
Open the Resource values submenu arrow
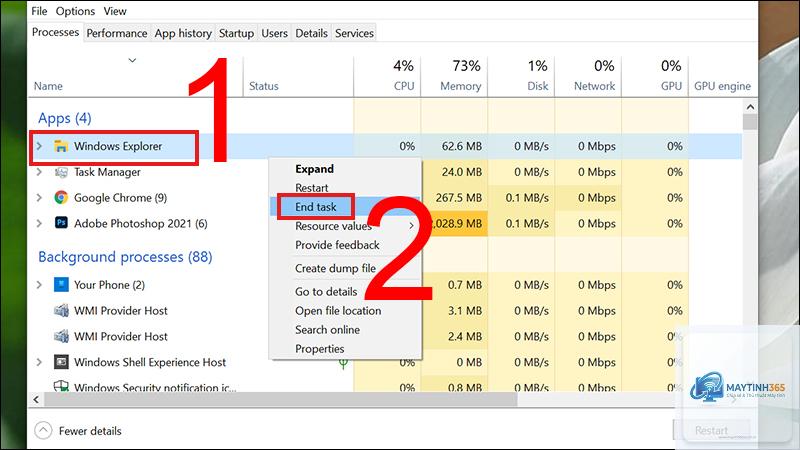point(411,226)
